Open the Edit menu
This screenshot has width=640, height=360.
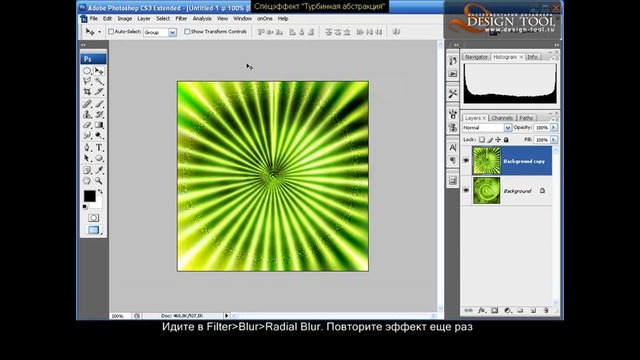point(107,19)
